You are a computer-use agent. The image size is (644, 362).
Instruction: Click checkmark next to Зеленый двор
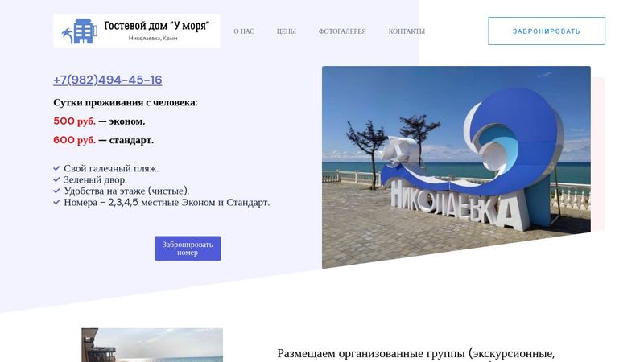56,179
